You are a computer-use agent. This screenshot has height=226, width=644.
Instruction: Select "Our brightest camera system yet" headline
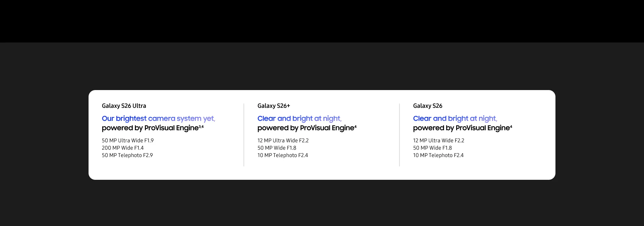click(x=158, y=119)
